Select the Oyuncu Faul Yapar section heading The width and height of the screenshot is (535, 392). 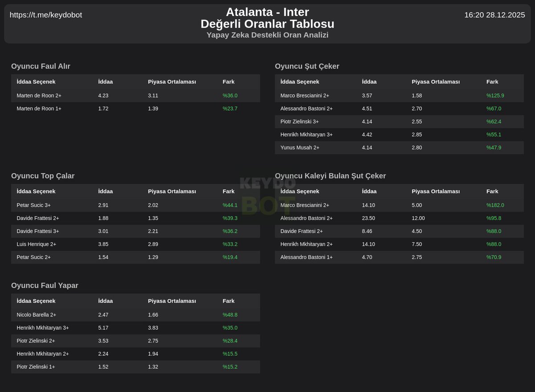(x=45, y=286)
